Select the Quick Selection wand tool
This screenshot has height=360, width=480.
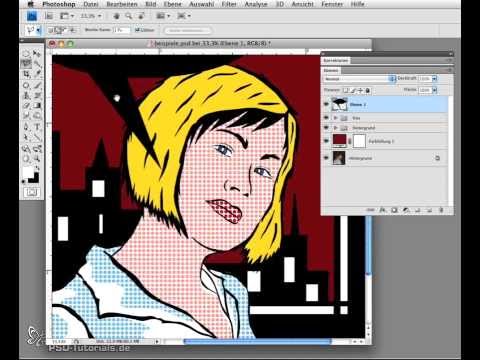(x=37, y=63)
